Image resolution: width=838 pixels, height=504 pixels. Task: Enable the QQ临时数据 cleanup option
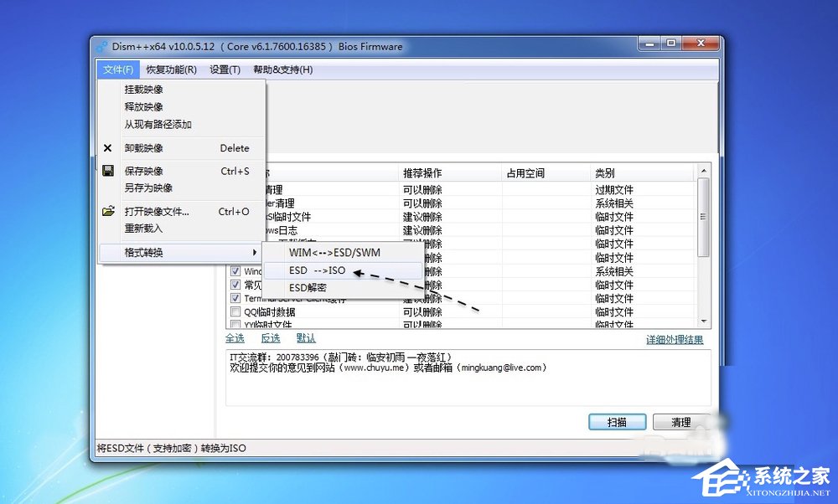click(237, 311)
